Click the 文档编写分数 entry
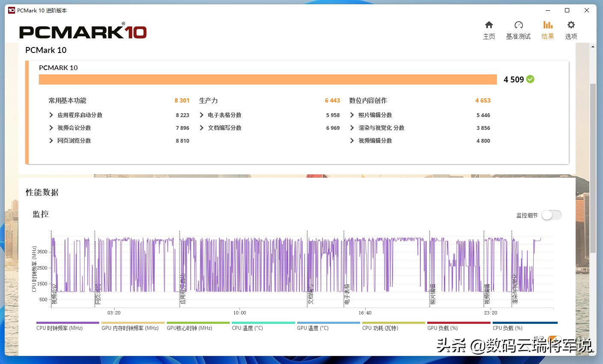Screen dimensions: 603x364 225,128
